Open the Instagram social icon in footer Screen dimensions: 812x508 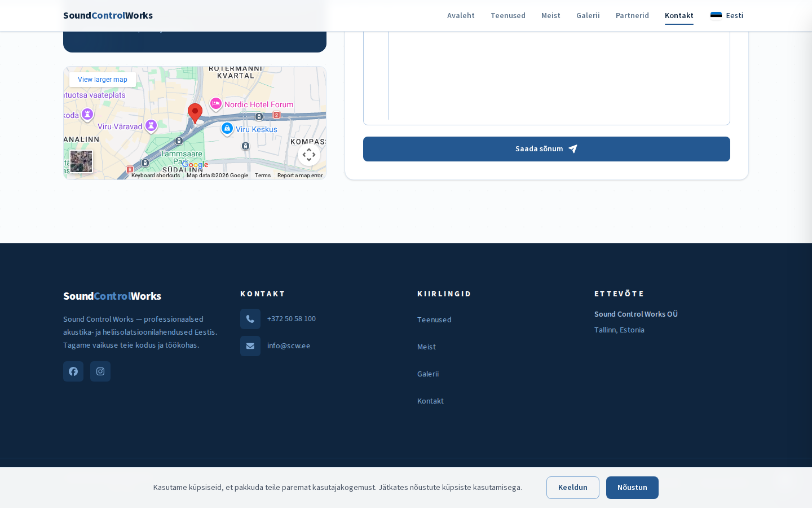coord(100,371)
